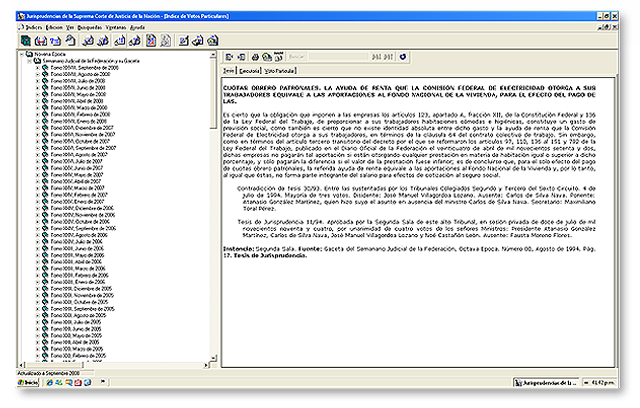Collapse the Novena Época root node
This screenshot has height=408, width=640.
[22, 54]
